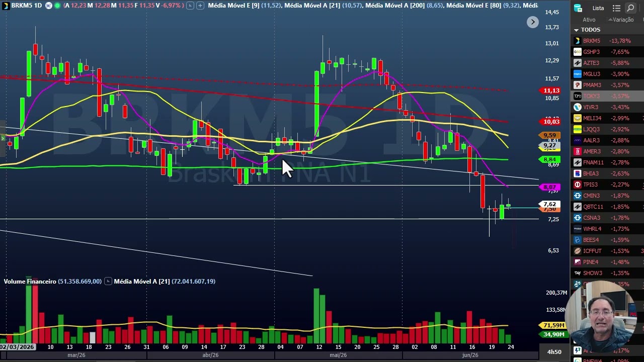Click the VIVR3 logo in the watchlist
Screen dimensions: 644x362
(x=578, y=107)
